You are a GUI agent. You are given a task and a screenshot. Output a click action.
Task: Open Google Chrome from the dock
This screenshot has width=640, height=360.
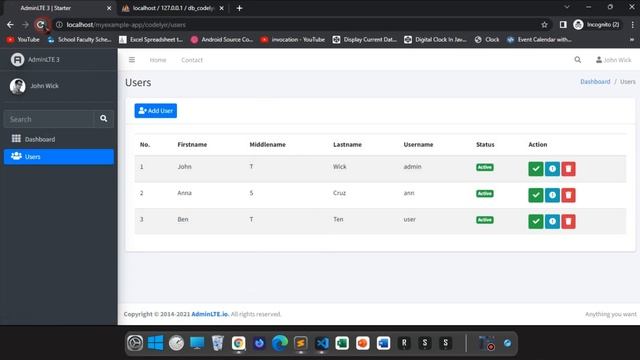coord(238,343)
